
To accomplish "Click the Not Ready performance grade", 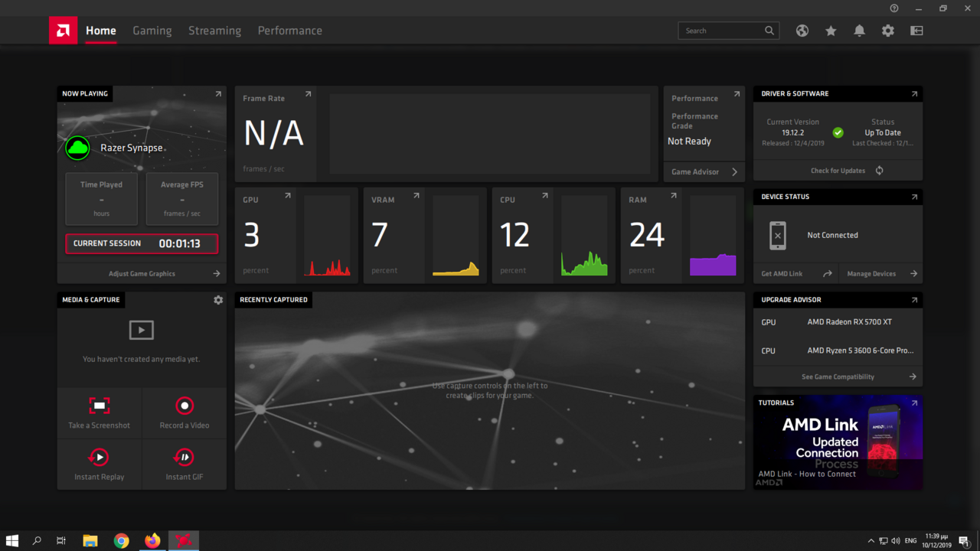I will tap(689, 142).
